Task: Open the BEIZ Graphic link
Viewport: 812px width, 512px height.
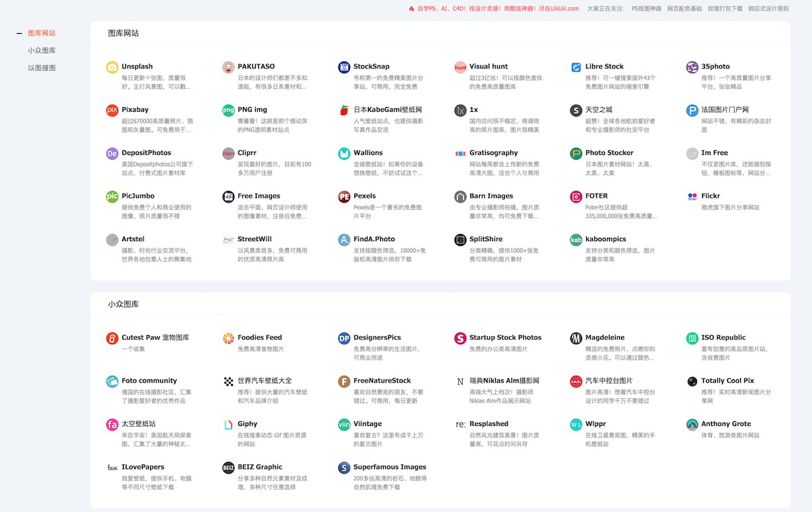Action: 260,467
